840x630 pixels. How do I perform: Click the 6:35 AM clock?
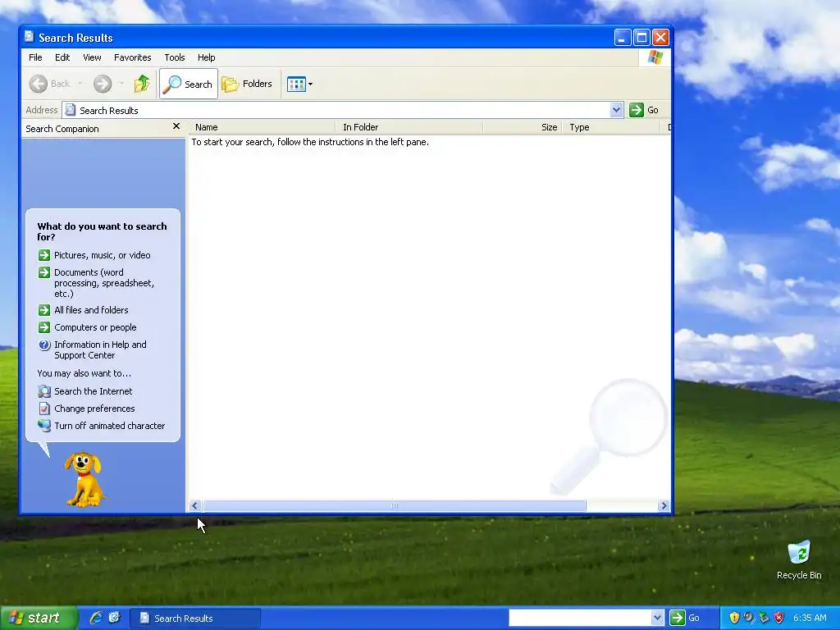pyautogui.click(x=810, y=618)
